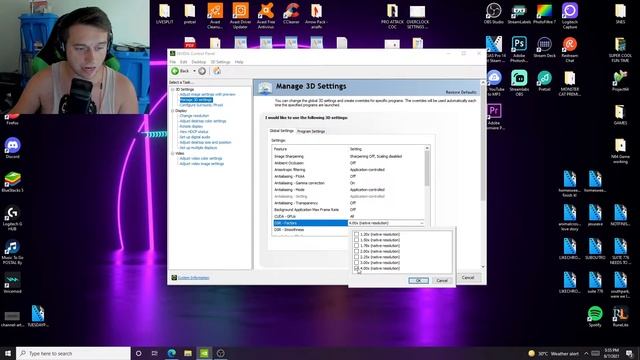Viewport: 640px width, 360px height.
Task: Open the System Information link
Action: [194, 278]
